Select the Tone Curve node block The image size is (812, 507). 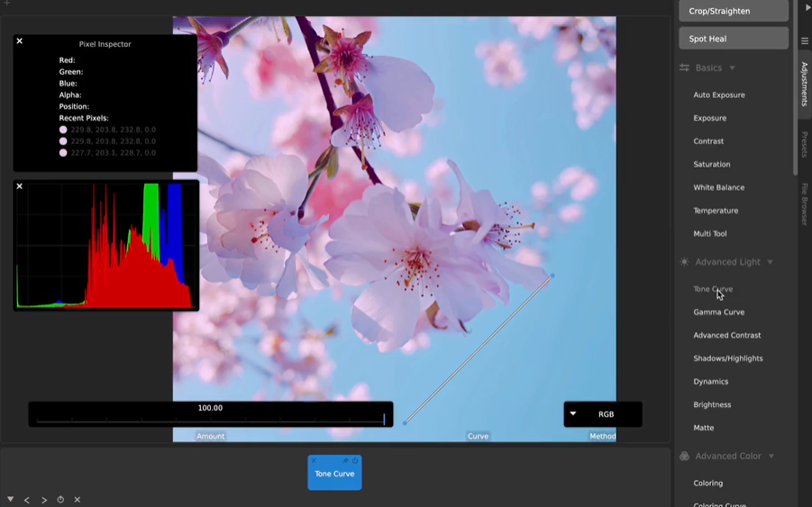pos(334,473)
